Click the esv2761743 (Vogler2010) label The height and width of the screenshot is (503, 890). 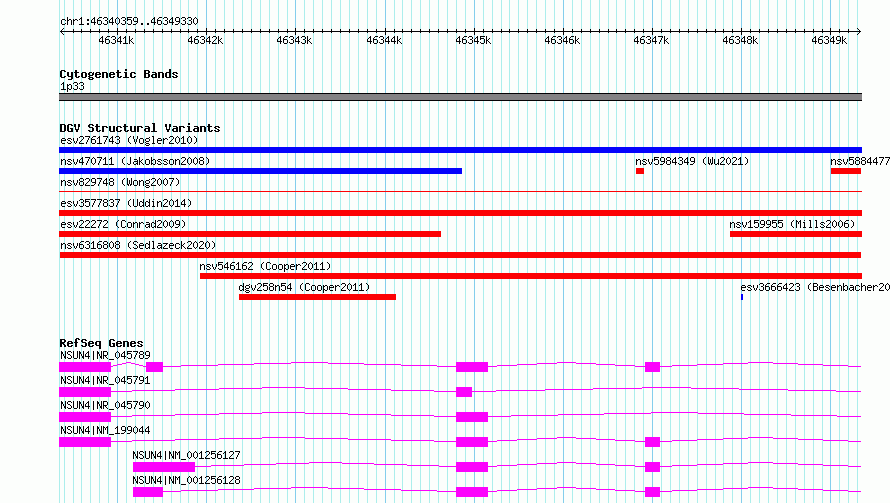pyautogui.click(x=129, y=140)
